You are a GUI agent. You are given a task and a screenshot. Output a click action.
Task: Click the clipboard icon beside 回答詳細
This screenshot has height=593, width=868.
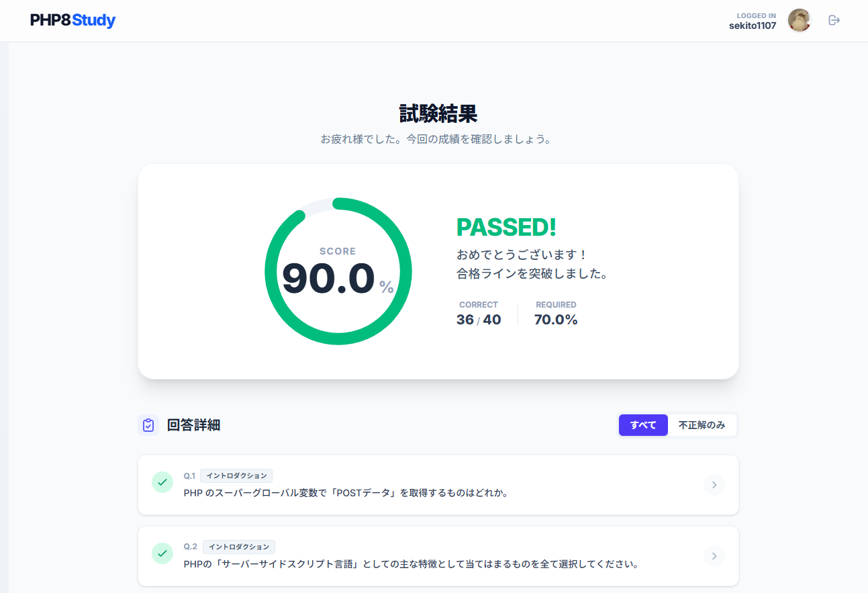point(148,425)
